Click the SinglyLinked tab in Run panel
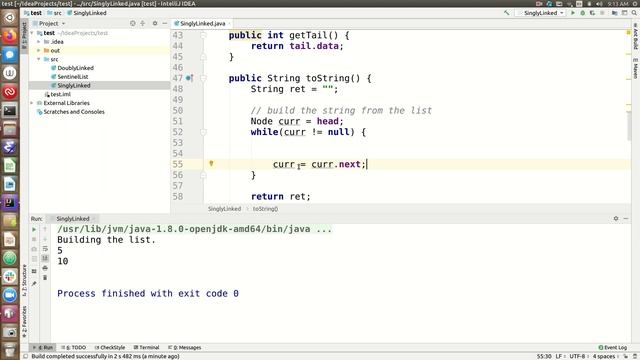 [73, 219]
